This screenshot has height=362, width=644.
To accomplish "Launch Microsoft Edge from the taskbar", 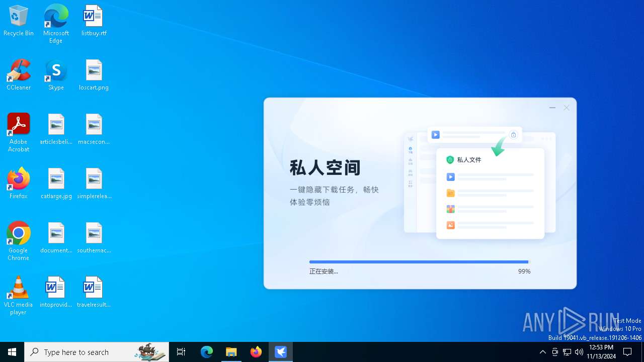I will coord(207,352).
